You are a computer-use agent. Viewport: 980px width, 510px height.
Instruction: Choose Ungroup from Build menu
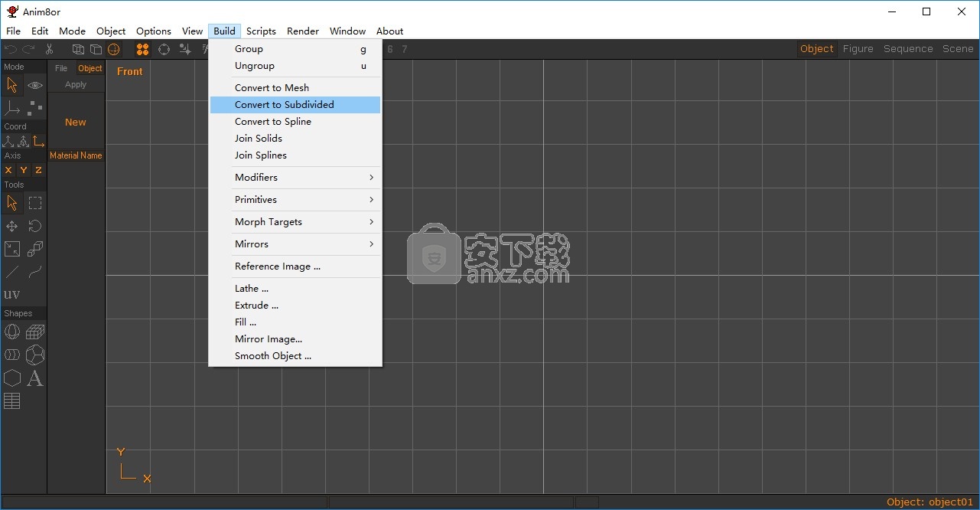295,65
